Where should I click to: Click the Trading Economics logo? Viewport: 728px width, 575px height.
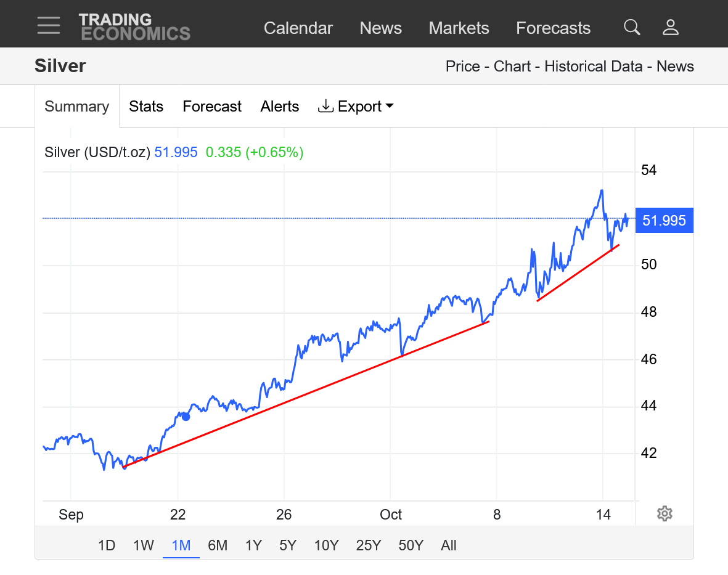tap(134, 27)
